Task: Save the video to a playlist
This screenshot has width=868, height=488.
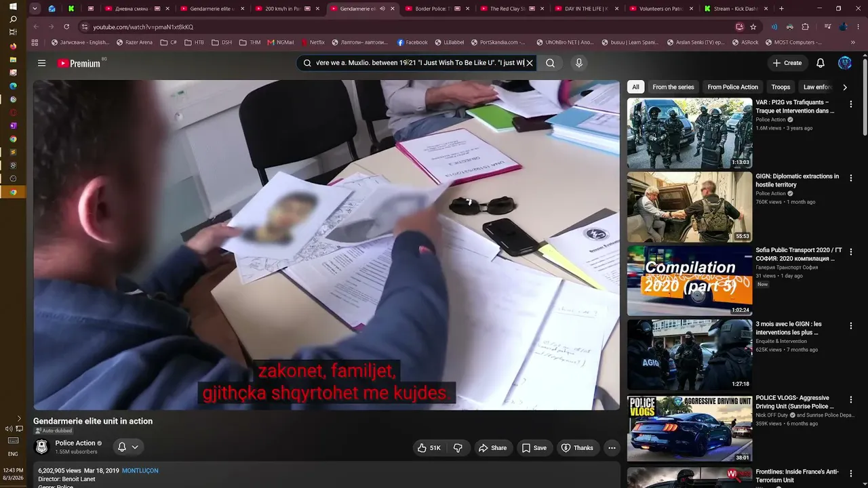Action: pyautogui.click(x=534, y=448)
